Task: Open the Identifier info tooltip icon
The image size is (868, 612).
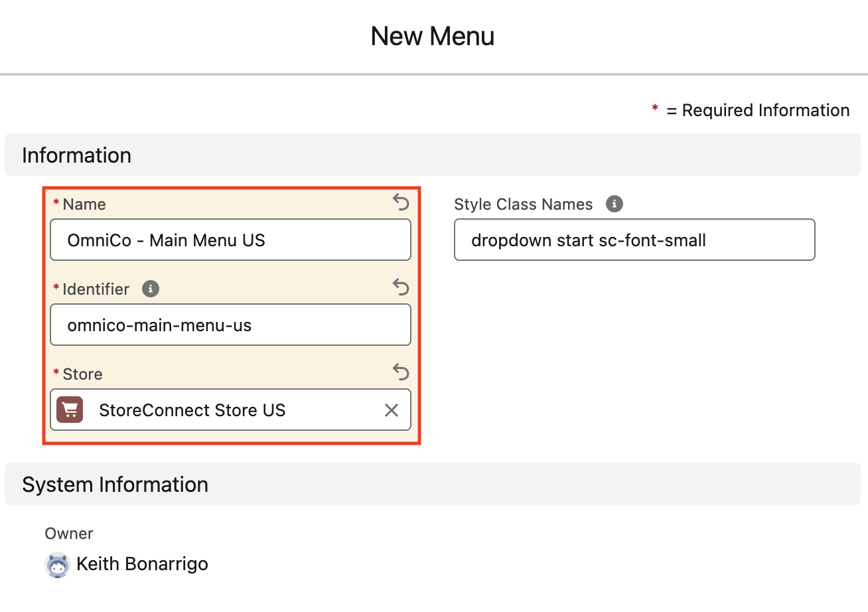Action: pyautogui.click(x=151, y=289)
